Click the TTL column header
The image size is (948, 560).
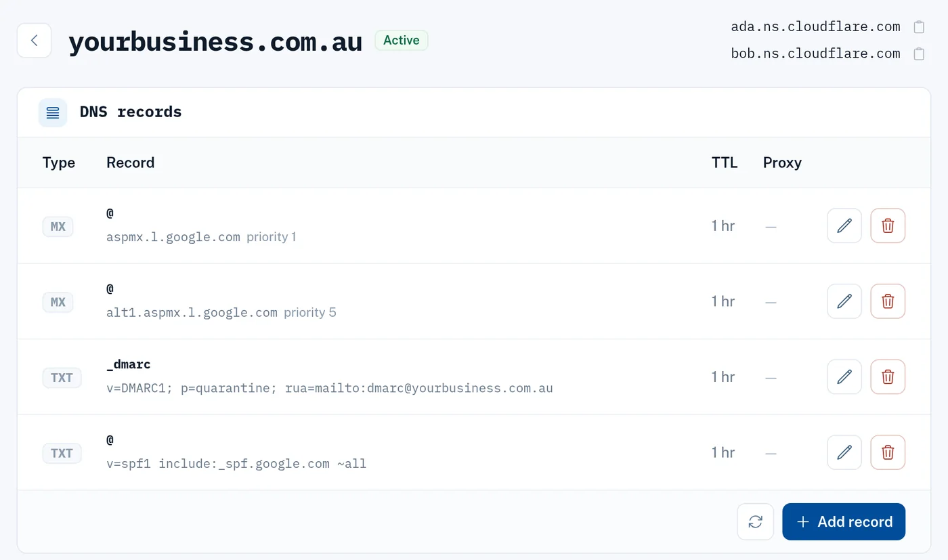point(725,163)
